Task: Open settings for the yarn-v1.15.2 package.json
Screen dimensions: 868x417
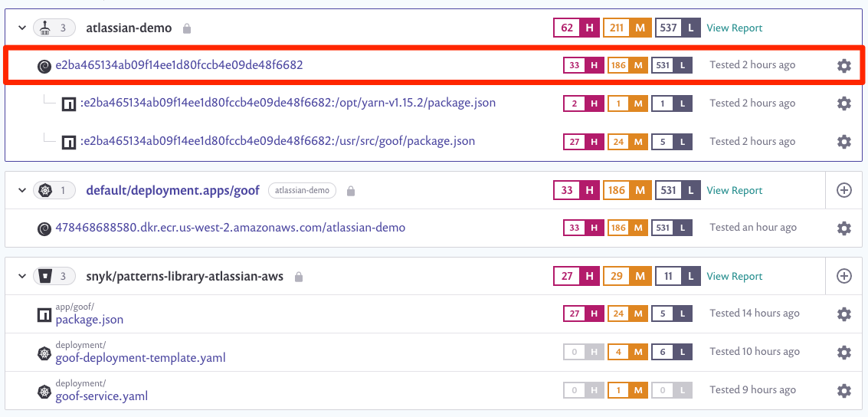Action: point(843,103)
